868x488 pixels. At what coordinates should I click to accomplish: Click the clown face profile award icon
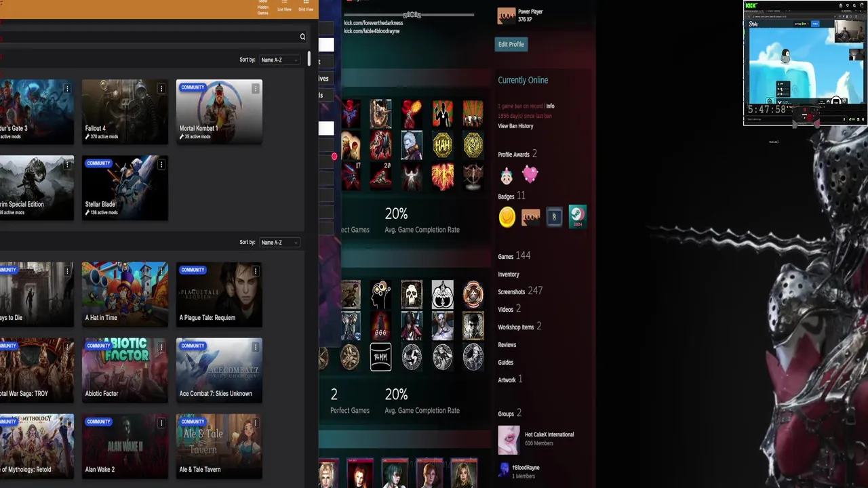coord(507,176)
